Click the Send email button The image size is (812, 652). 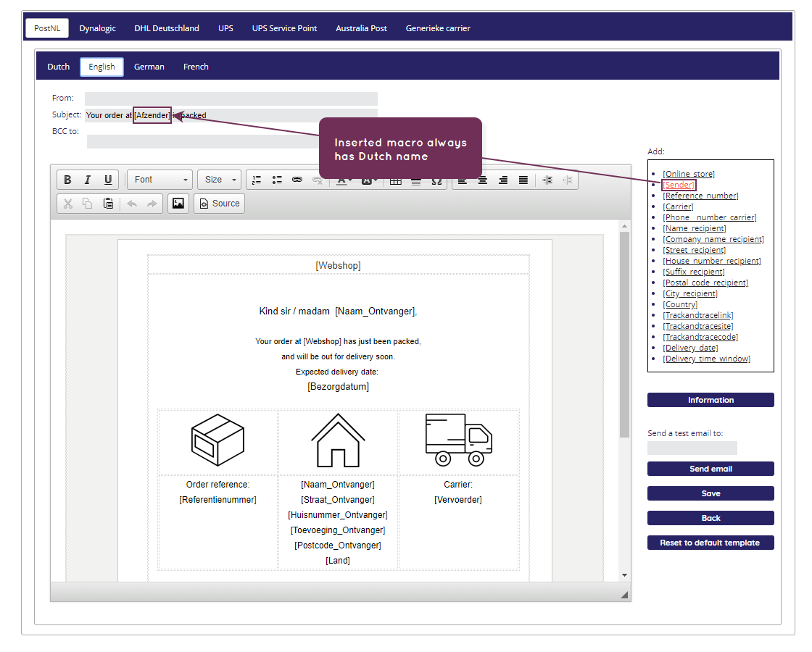pyautogui.click(x=710, y=469)
